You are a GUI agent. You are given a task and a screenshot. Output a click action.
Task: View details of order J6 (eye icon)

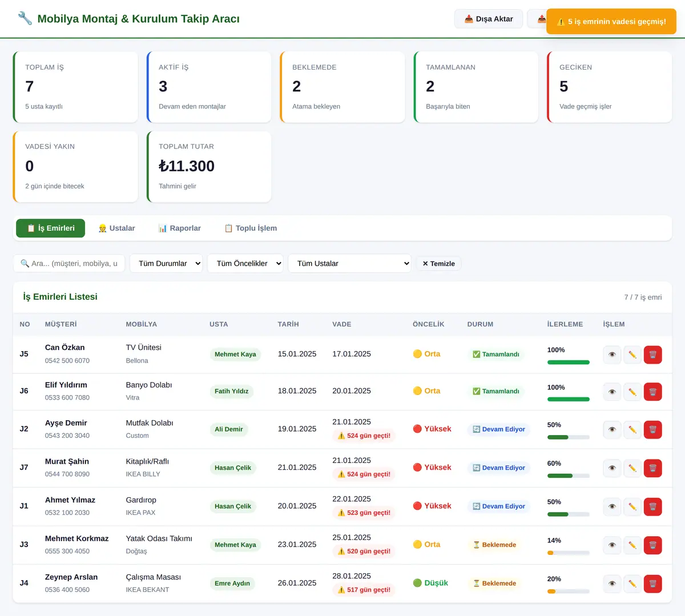[612, 392]
